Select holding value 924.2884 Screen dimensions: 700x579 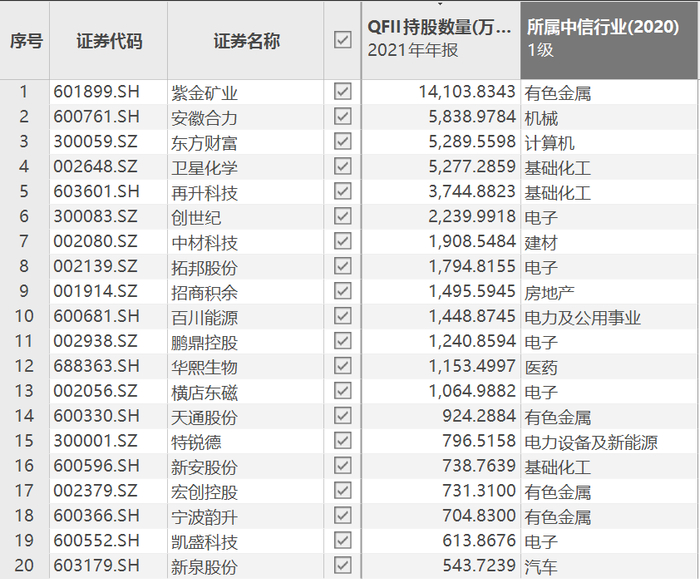(x=479, y=417)
